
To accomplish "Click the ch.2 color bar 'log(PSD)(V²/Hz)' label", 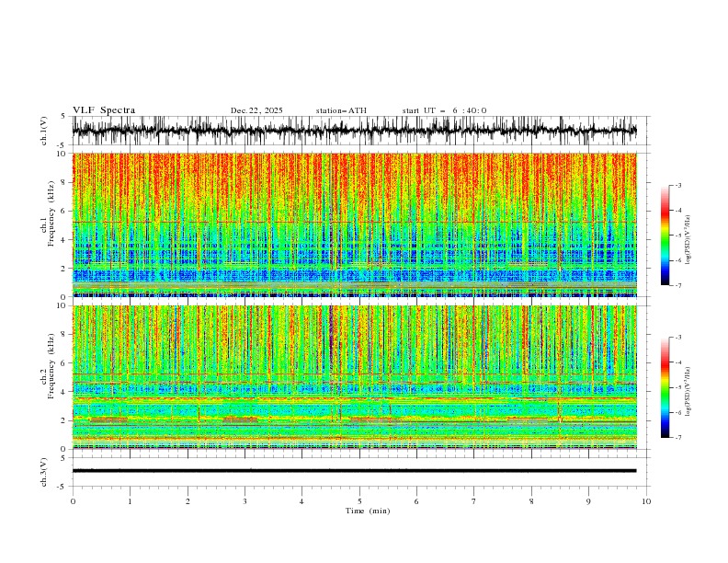I will coord(688,392).
